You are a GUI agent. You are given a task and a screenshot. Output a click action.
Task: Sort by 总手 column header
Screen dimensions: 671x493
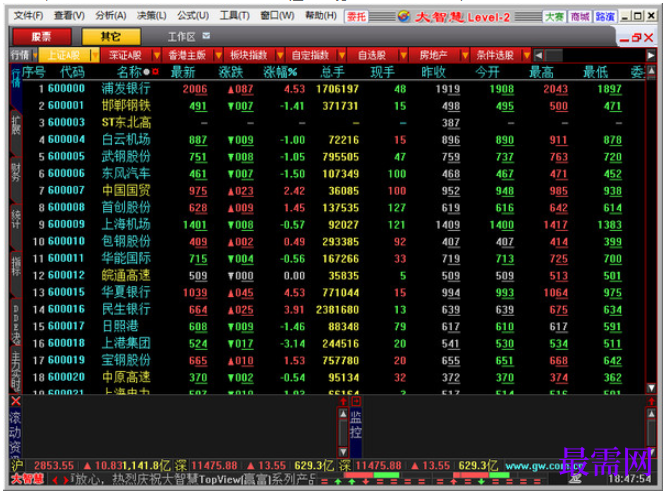(333, 72)
